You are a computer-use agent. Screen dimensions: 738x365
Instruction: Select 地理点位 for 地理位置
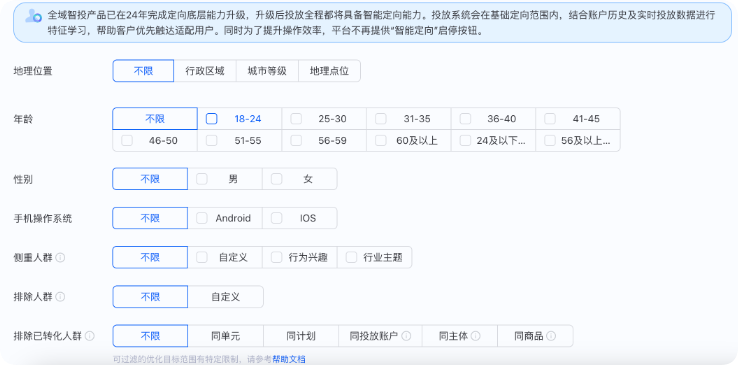[x=329, y=71]
